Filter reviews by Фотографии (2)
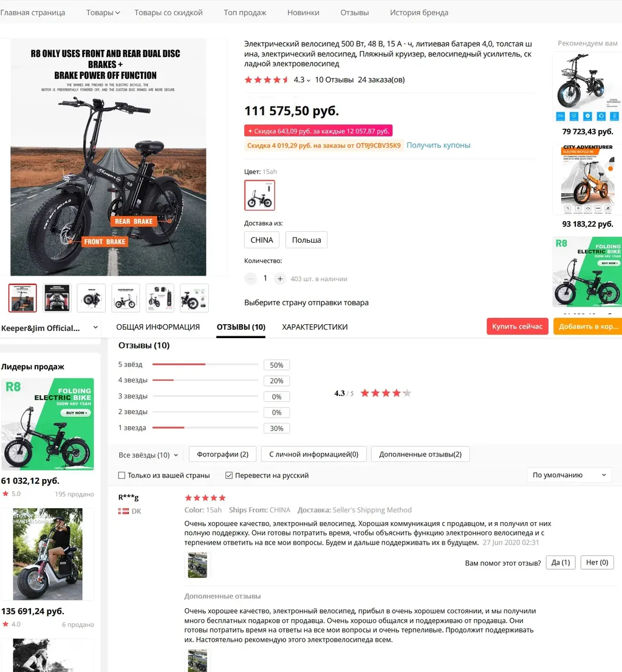The width and height of the screenshot is (622, 672). point(223,454)
